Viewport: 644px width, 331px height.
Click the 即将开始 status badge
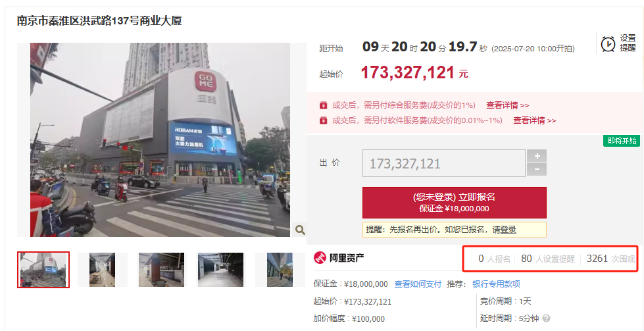(622, 141)
